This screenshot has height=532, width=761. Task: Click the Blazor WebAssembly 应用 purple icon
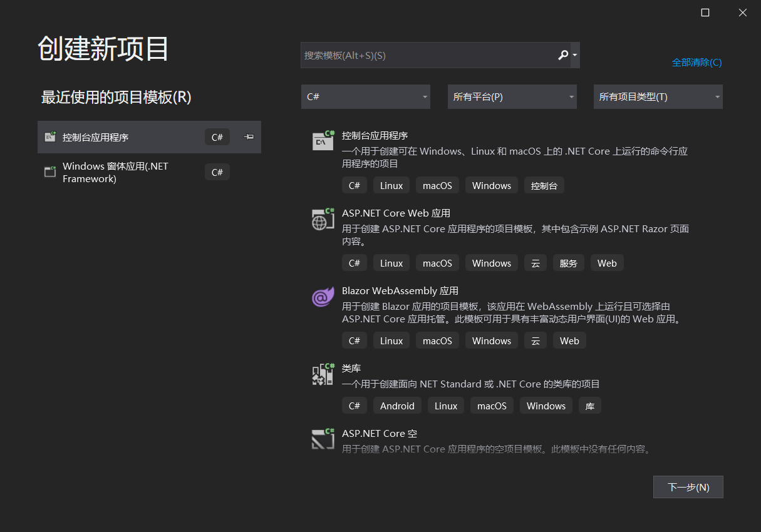point(323,297)
